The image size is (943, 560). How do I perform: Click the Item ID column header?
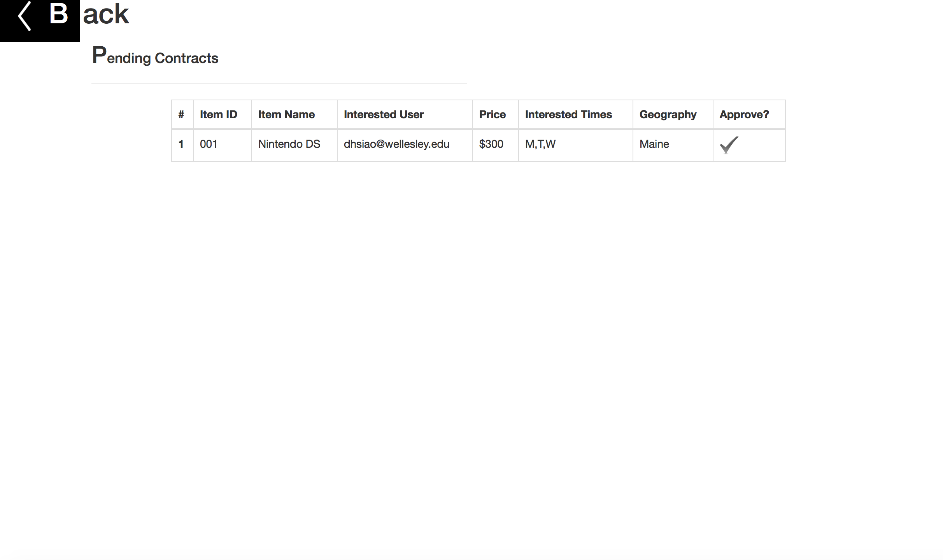coord(218,114)
